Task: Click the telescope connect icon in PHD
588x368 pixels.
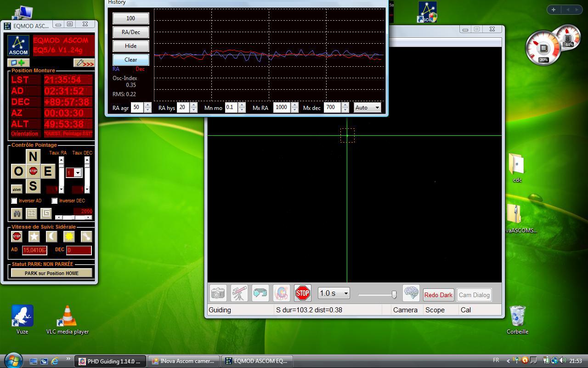Action: coord(239,293)
